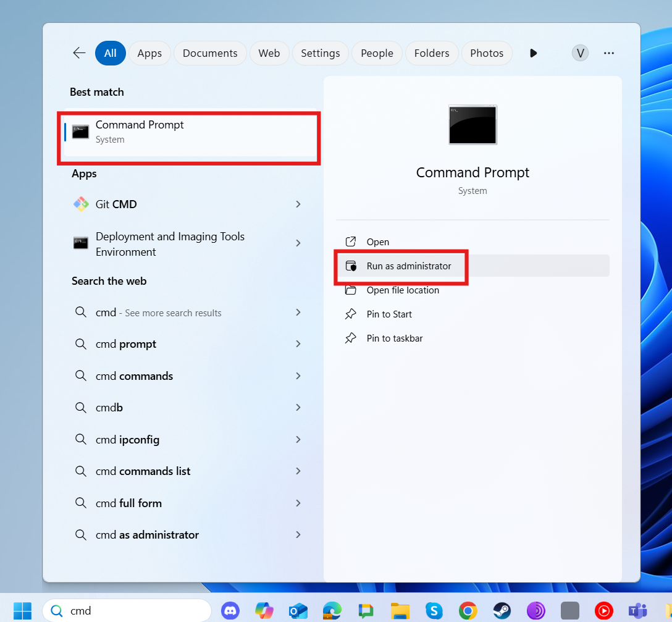Open the V user account avatar
Screen dimensions: 672x622
[x=580, y=53]
